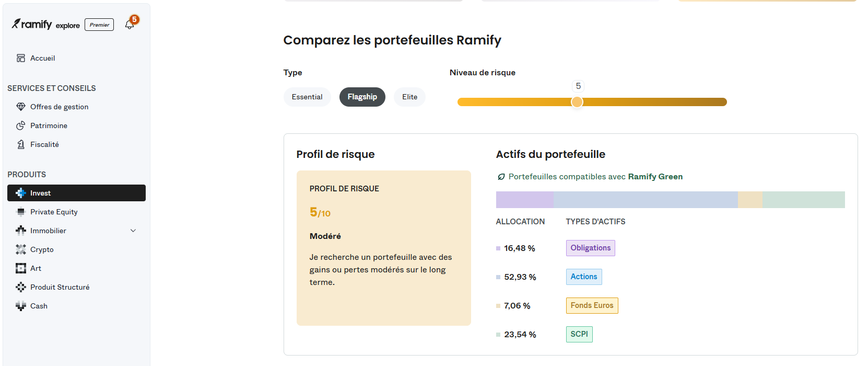The height and width of the screenshot is (366, 868).
Task: Click the Crypto product icon
Action: coord(21,249)
